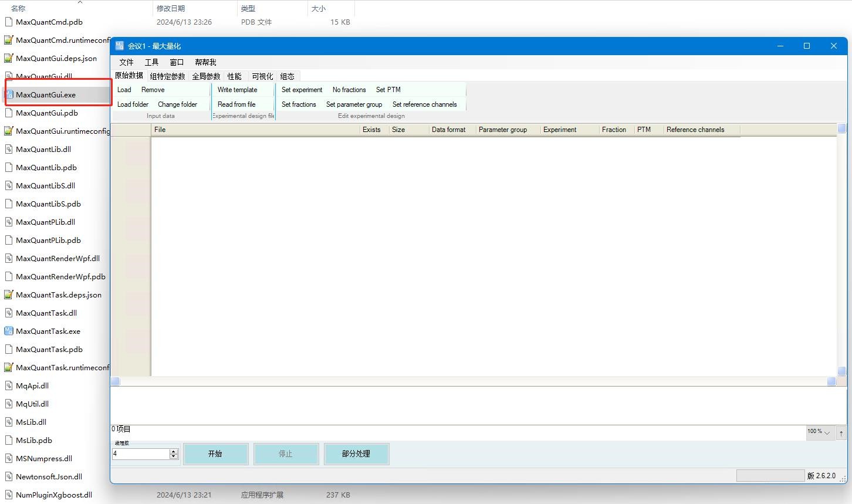The image size is (852, 504).
Task: Click the MaxQuantCmd.pdb file icon
Action: [8, 22]
